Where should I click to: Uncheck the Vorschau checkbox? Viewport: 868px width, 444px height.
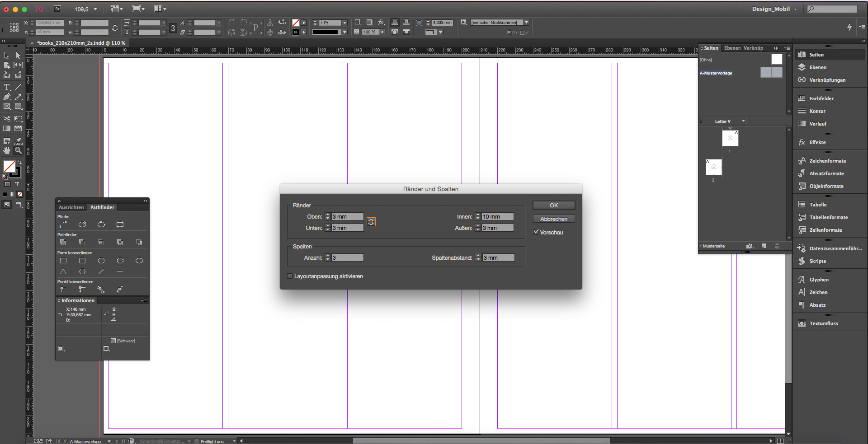tap(536, 232)
